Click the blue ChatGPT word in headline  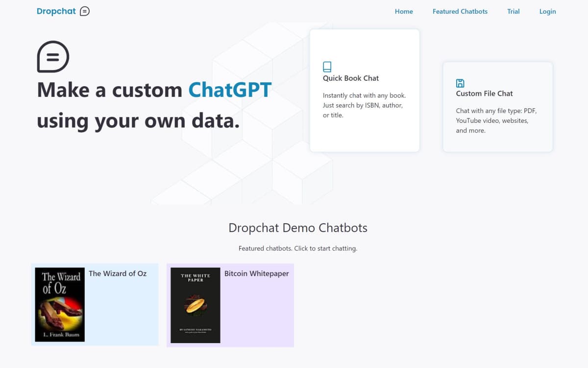click(x=230, y=90)
